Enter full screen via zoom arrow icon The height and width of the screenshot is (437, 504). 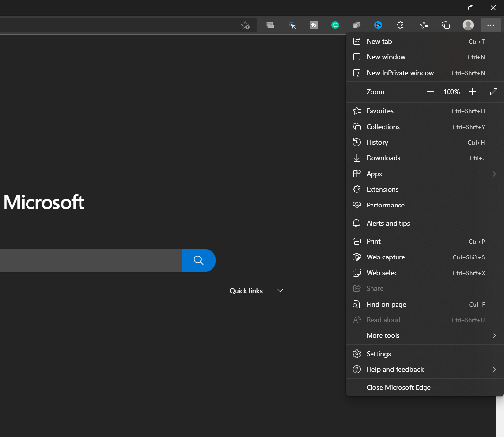point(493,92)
